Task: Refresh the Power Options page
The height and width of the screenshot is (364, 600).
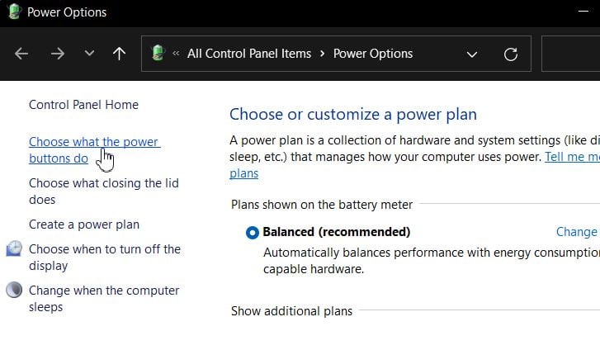Action: coord(511,54)
